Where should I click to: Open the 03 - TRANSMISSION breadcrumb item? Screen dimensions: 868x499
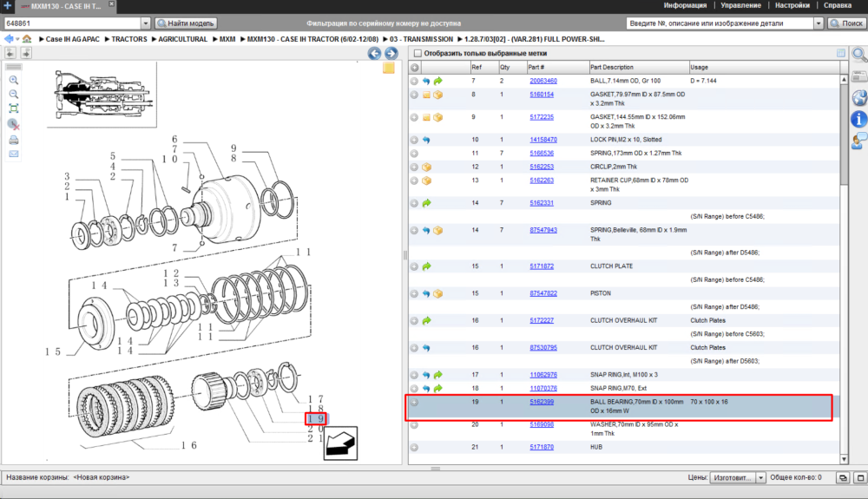(421, 39)
